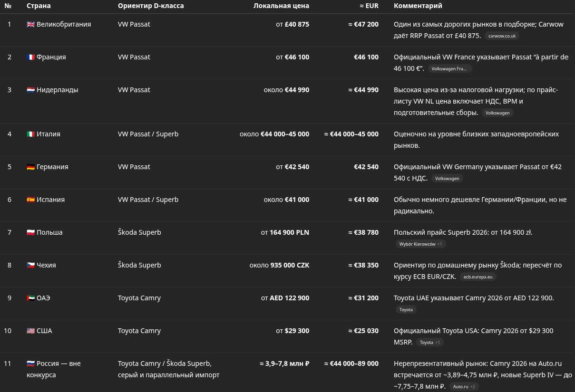Click the Страна column header

point(39,6)
